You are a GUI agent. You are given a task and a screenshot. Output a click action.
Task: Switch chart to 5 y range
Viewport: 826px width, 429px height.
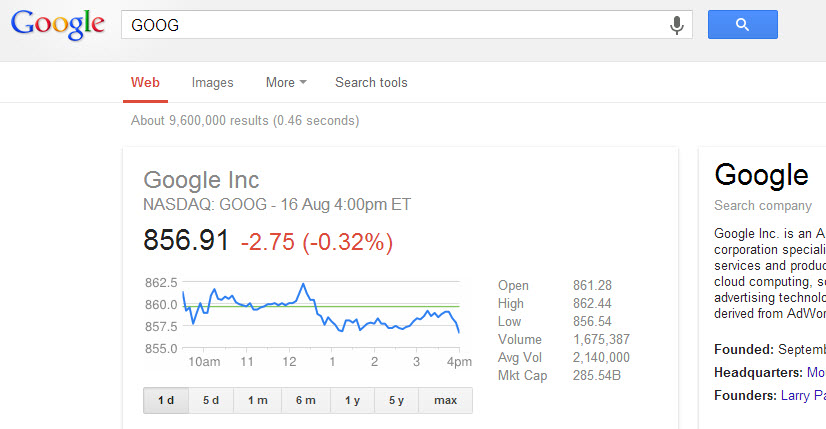(x=396, y=400)
